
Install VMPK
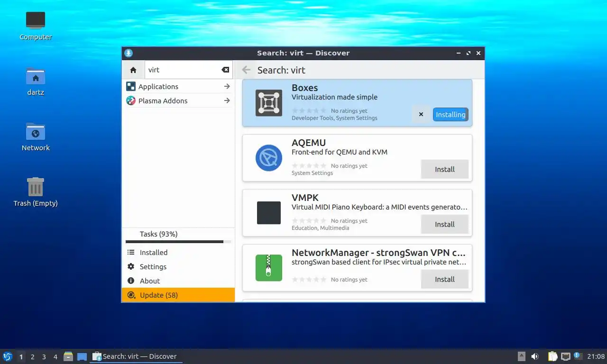[x=445, y=224]
